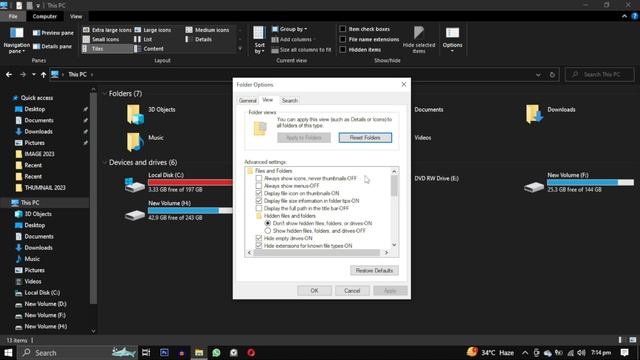The image size is (640, 360).
Task: Open Task View on the taskbar
Action: pyautogui.click(x=146, y=353)
